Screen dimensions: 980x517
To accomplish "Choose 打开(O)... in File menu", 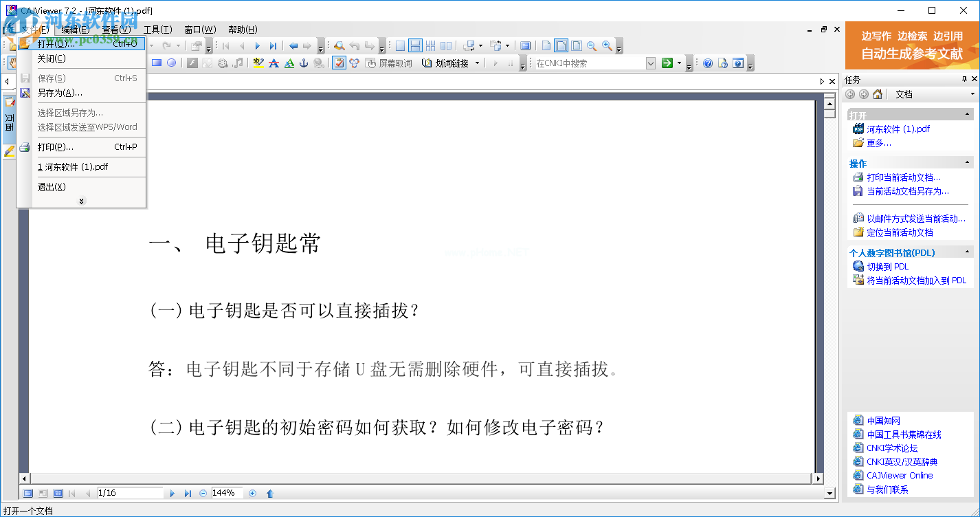I will click(81, 44).
